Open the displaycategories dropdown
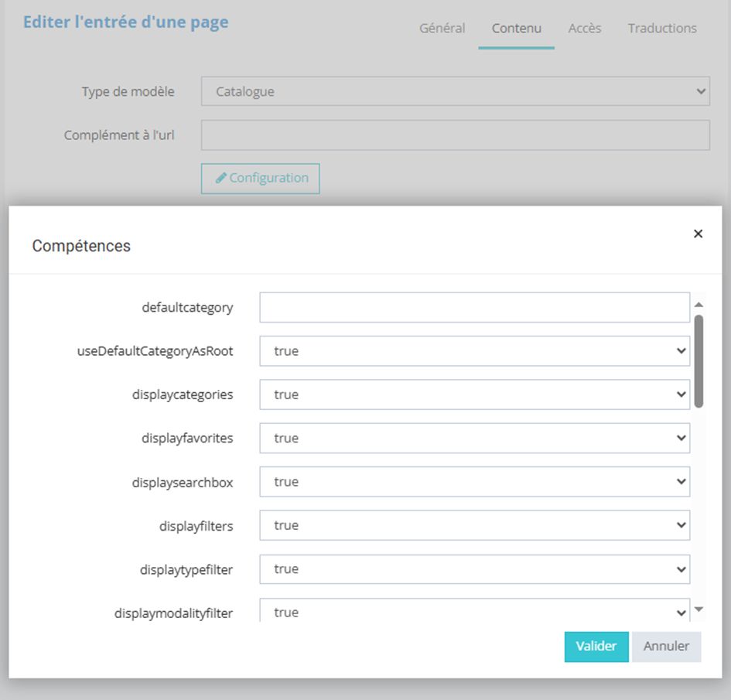The height and width of the screenshot is (700, 731). click(x=474, y=394)
